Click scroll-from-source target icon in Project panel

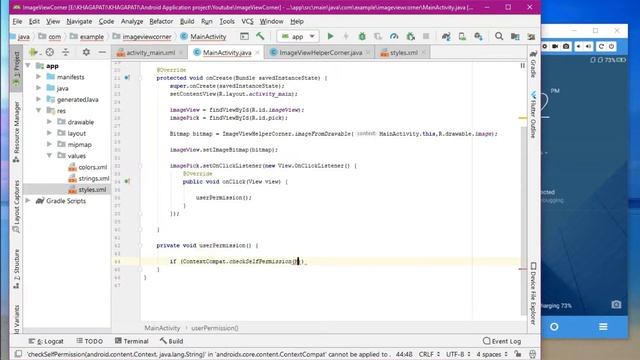tap(50, 52)
